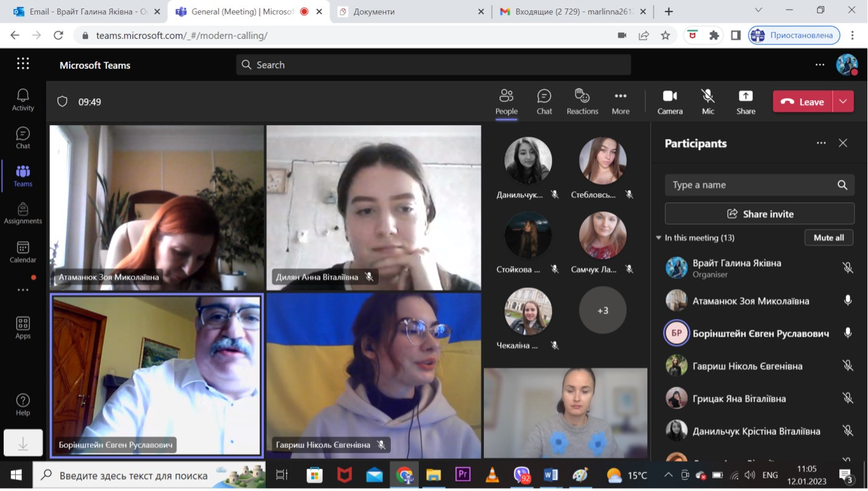This screenshot has width=868, height=491.
Task: Share content using the Share button
Action: tap(745, 101)
